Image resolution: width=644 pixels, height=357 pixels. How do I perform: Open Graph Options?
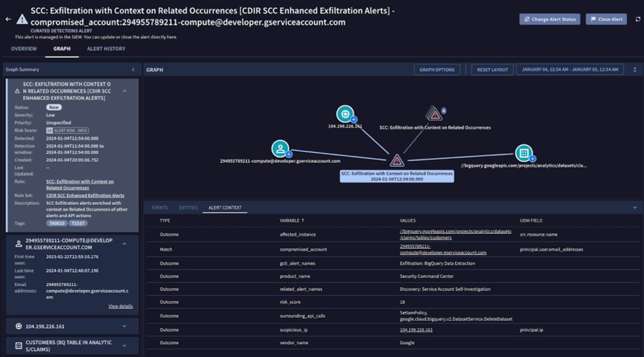click(x=437, y=70)
